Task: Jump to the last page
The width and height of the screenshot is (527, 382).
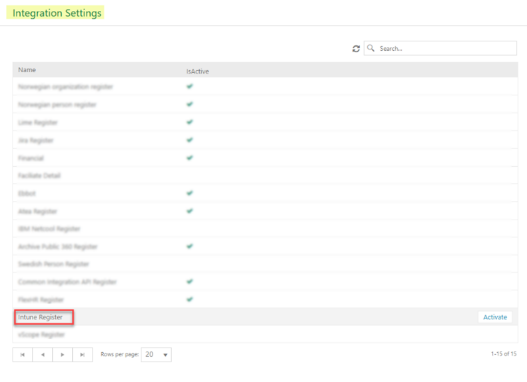Action: point(82,355)
